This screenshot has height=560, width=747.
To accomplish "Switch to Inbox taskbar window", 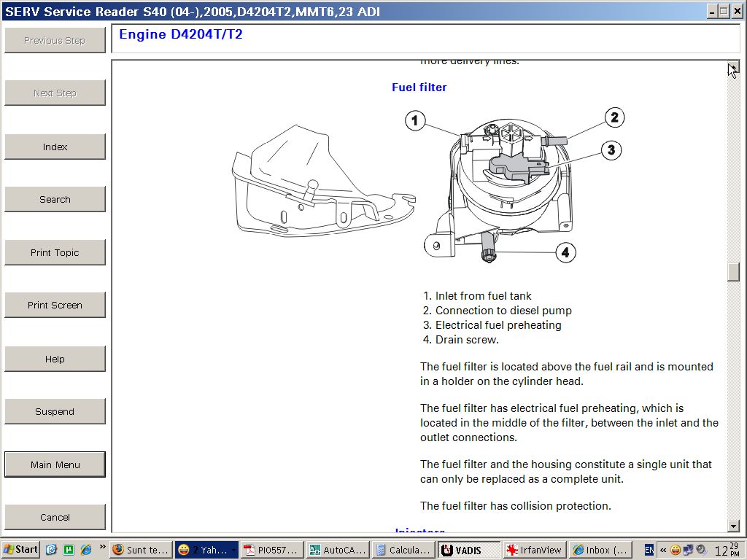I will coord(600,550).
